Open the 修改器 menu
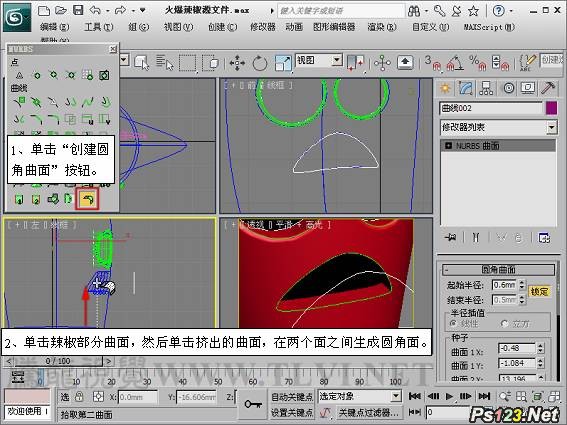Screen dimensions: 567x425 [263, 27]
